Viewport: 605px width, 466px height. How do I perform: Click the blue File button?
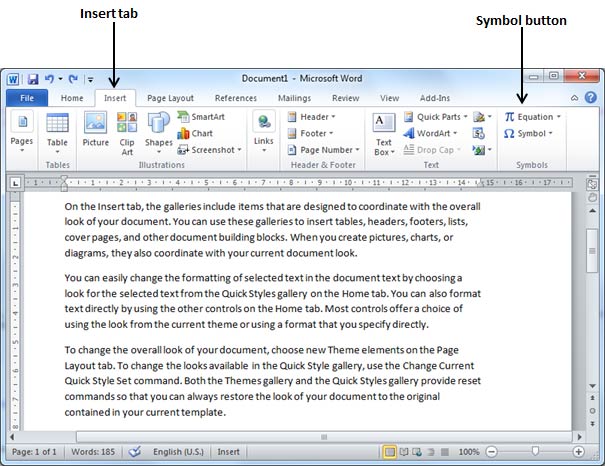(27, 98)
